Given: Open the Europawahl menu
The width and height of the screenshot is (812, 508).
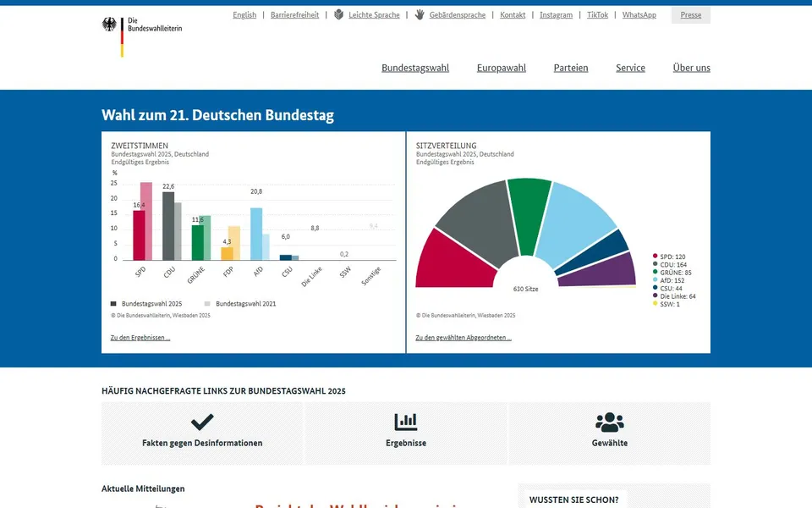Looking at the screenshot, I should 502,68.
